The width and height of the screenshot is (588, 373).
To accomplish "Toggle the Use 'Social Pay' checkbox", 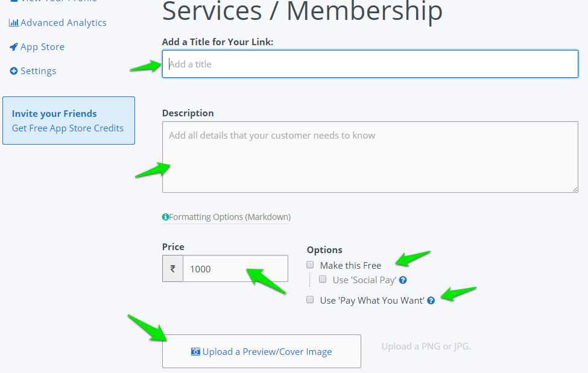I will (323, 279).
